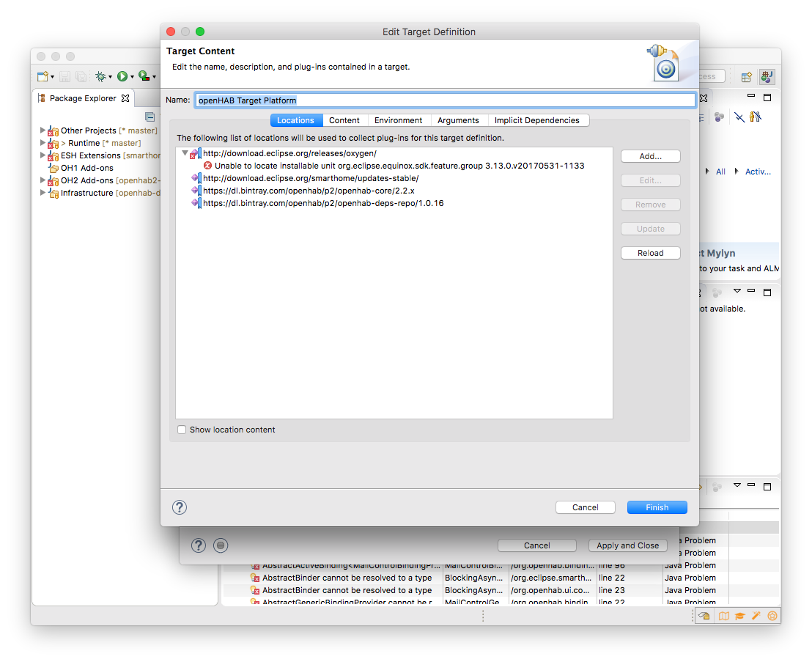Focus the target Name input field
812x662 pixels.
tap(446, 100)
